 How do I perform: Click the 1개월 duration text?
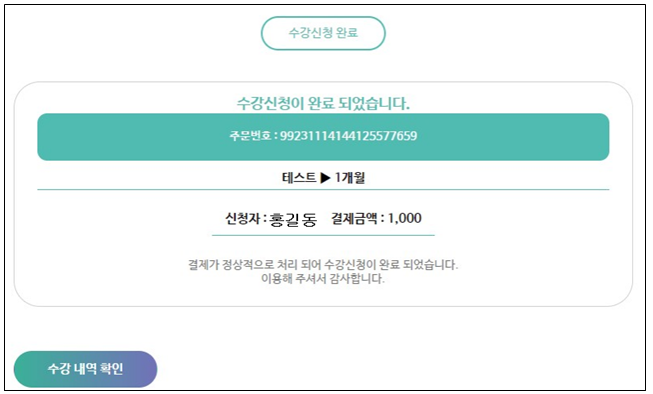click(350, 178)
